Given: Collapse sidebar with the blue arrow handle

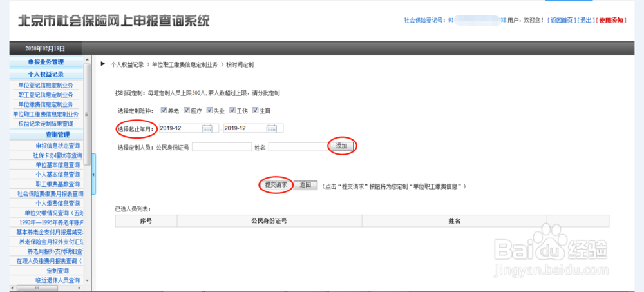Looking at the screenshot, I should point(93,175).
